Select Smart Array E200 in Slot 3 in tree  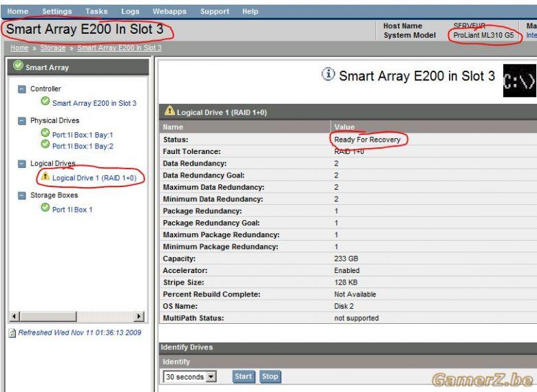(94, 103)
